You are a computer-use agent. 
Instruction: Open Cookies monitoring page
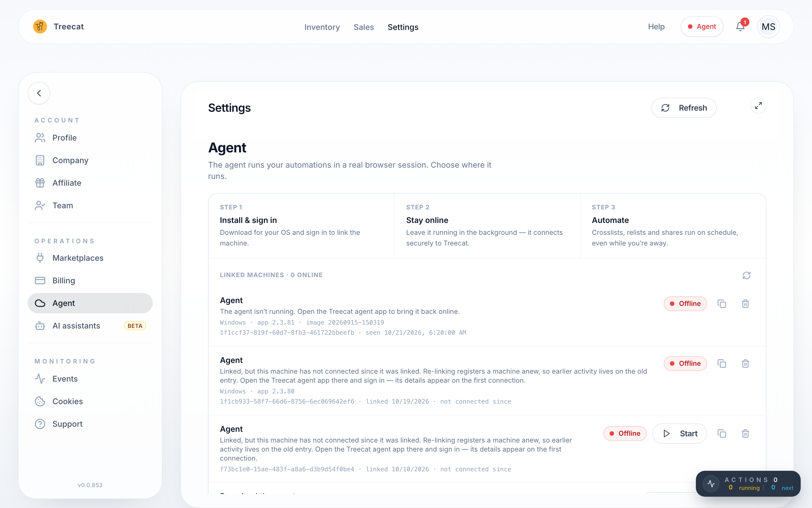tap(90, 401)
